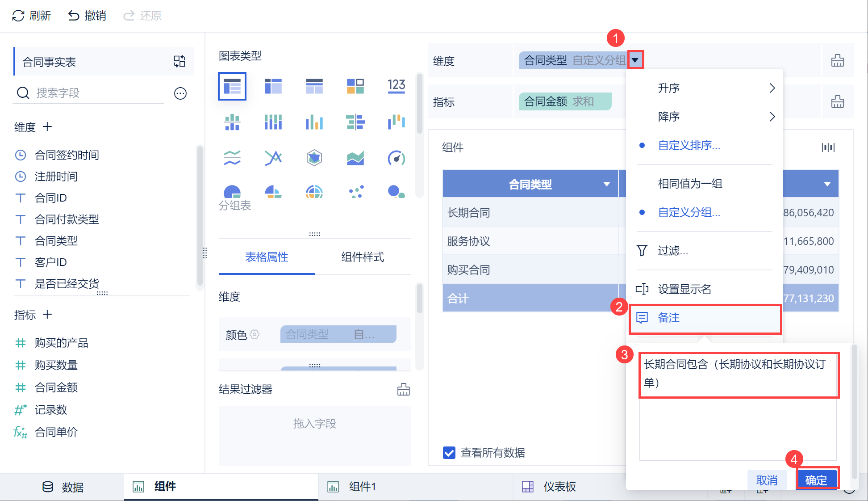
Task: Click the 确定 button
Action: click(x=816, y=480)
